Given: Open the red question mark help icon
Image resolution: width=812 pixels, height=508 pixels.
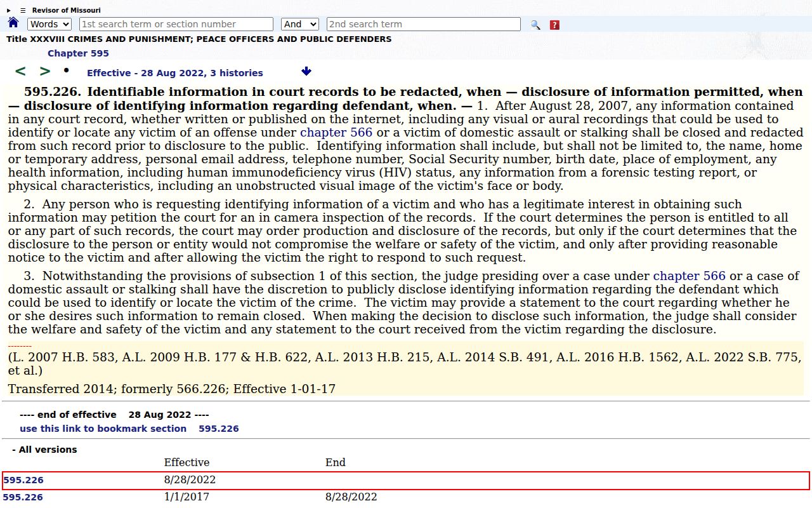Looking at the screenshot, I should click(x=554, y=25).
